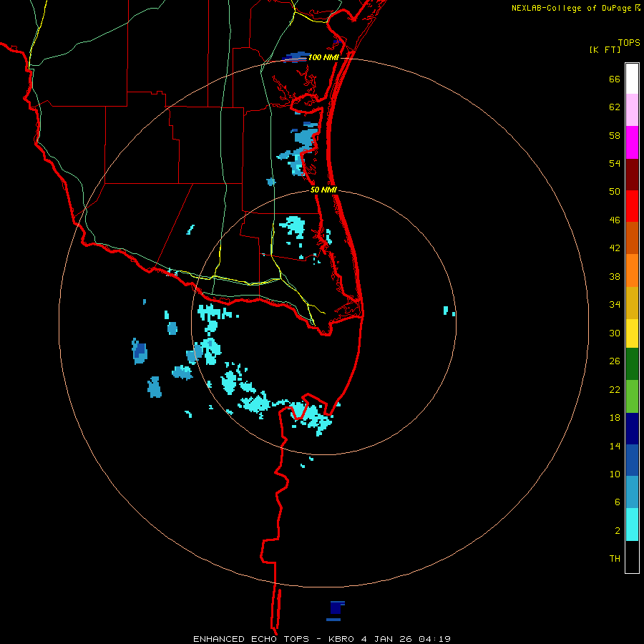Click the "14" legend value
This screenshot has height=644, width=644.
(x=615, y=446)
